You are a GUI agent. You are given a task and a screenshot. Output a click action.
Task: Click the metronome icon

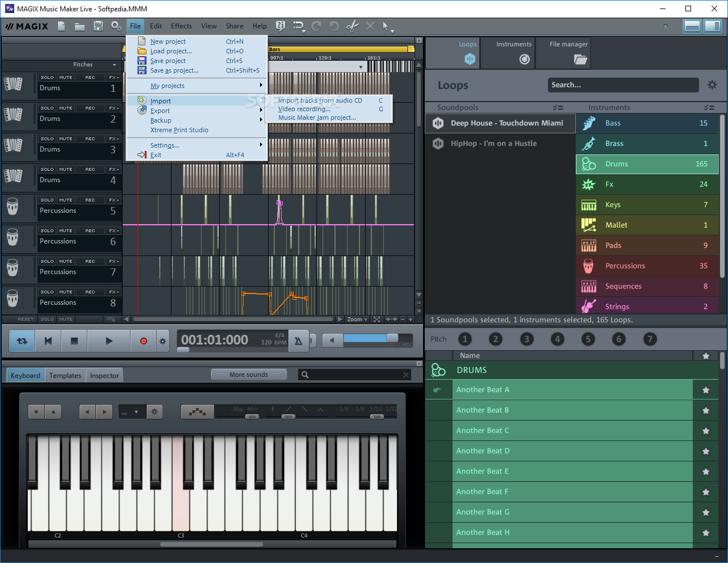click(298, 341)
